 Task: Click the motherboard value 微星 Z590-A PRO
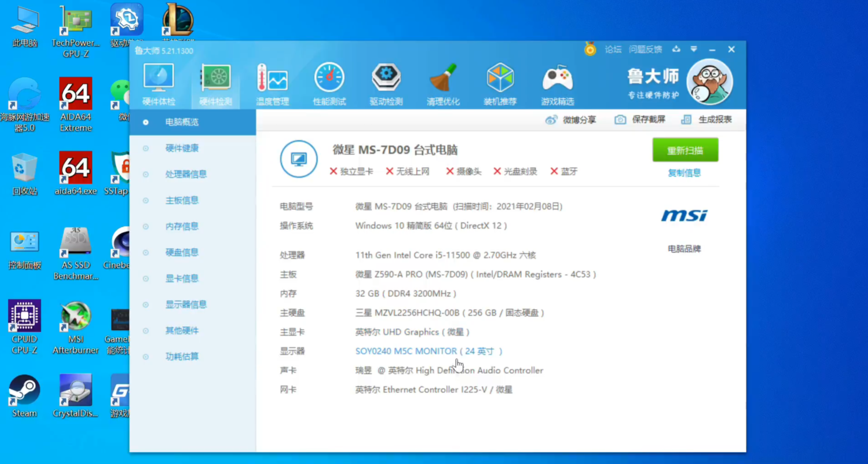pyautogui.click(x=476, y=275)
